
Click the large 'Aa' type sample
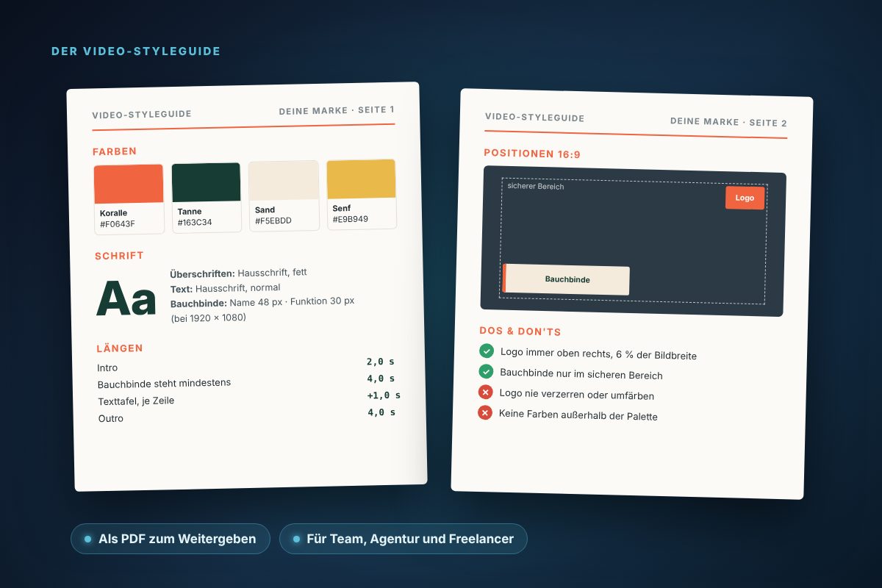(x=126, y=299)
